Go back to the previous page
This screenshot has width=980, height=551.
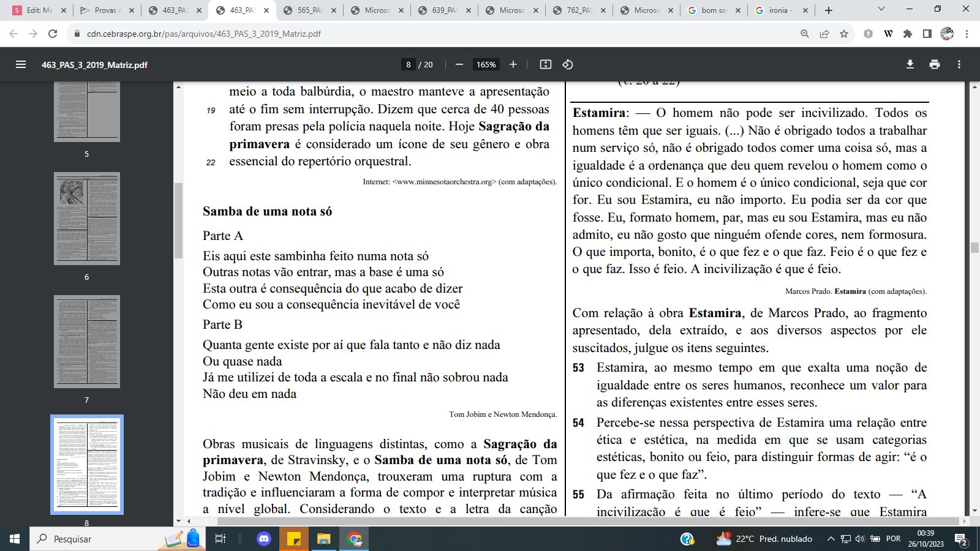click(13, 34)
